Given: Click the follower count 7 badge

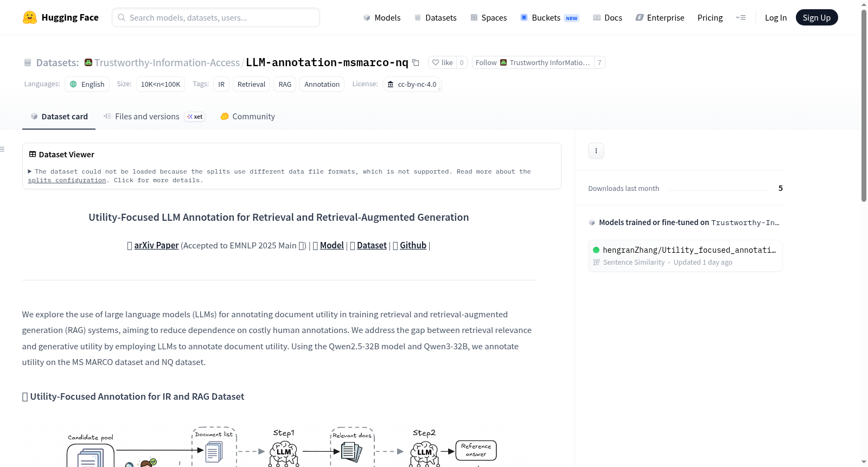Looking at the screenshot, I should (599, 62).
